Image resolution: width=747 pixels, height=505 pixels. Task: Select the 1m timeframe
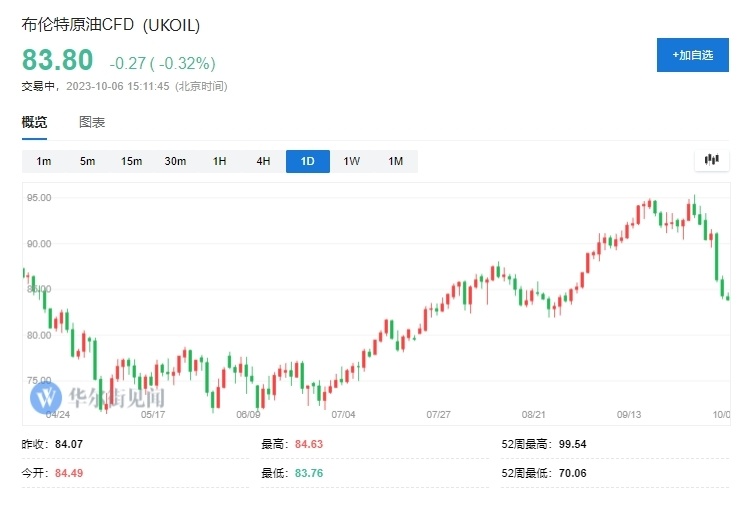44,161
